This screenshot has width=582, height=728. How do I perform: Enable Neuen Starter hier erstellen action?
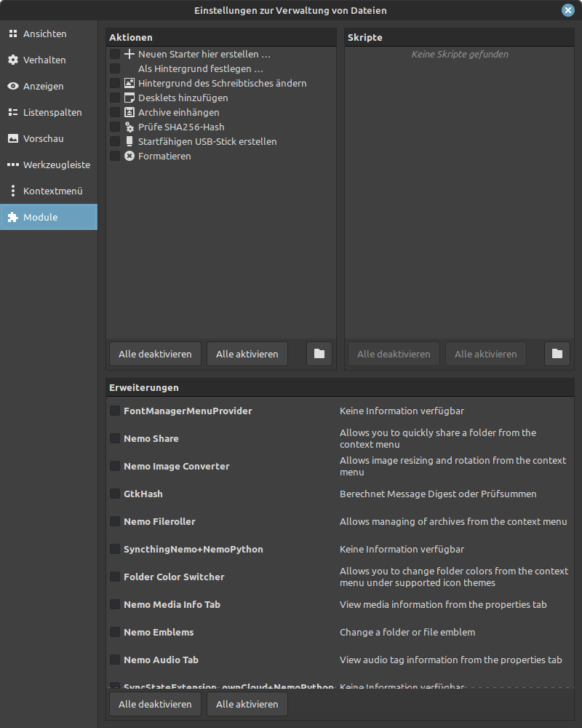[x=115, y=54]
